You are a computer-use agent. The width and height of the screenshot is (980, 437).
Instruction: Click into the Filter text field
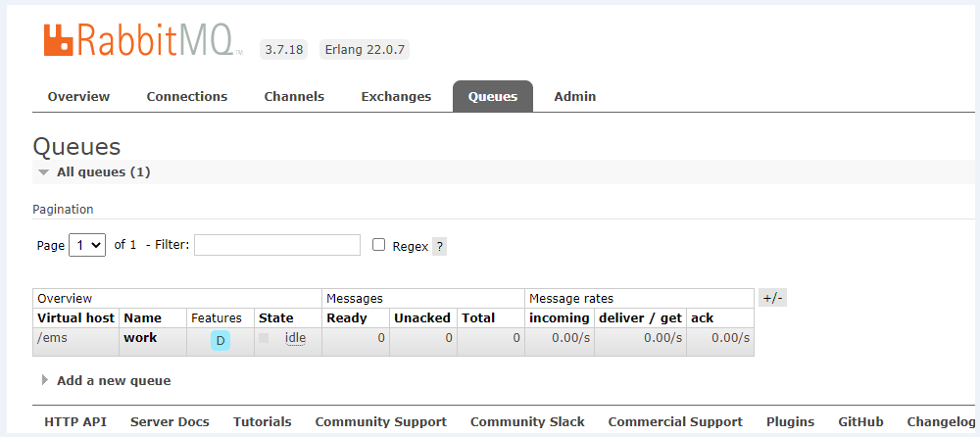click(277, 245)
